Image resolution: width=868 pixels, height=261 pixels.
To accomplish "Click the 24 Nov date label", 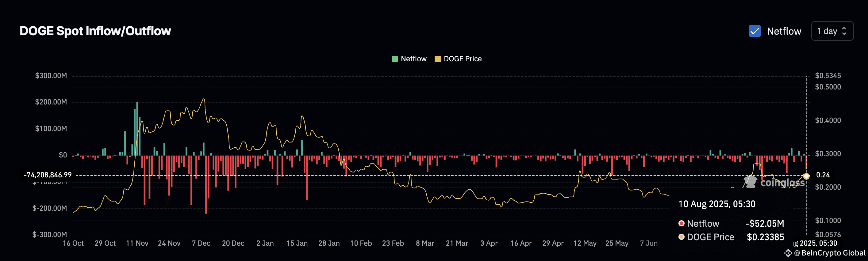I will [169, 243].
